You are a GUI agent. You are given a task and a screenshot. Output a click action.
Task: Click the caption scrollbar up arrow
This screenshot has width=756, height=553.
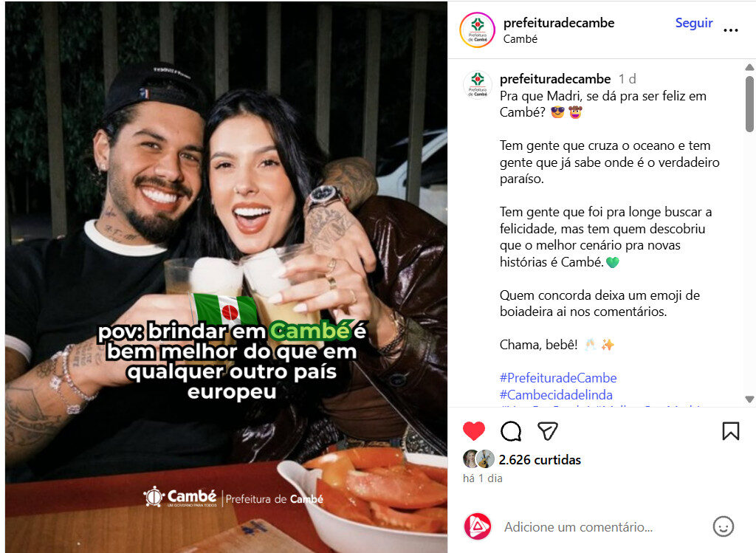point(749,67)
